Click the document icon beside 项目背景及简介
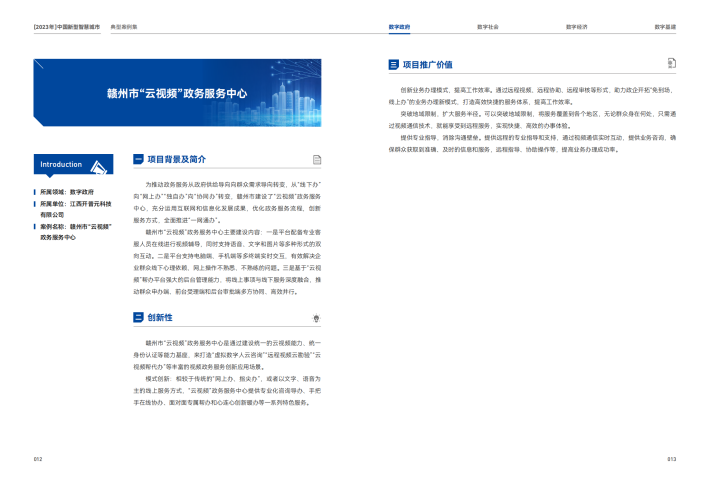This screenshot has width=710, height=481. [317, 159]
